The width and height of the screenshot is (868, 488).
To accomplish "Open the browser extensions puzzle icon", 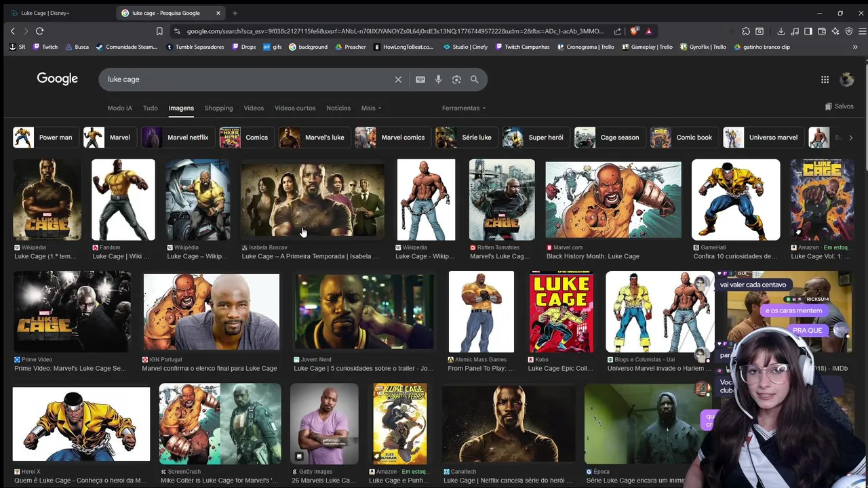I will pyautogui.click(x=746, y=31).
